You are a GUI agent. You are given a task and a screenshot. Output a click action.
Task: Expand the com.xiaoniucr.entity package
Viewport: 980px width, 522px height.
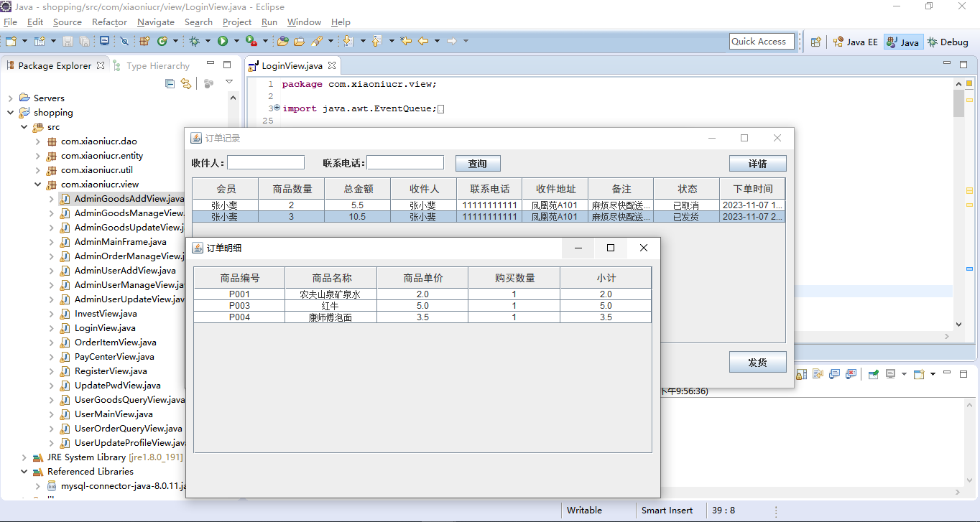tap(37, 156)
